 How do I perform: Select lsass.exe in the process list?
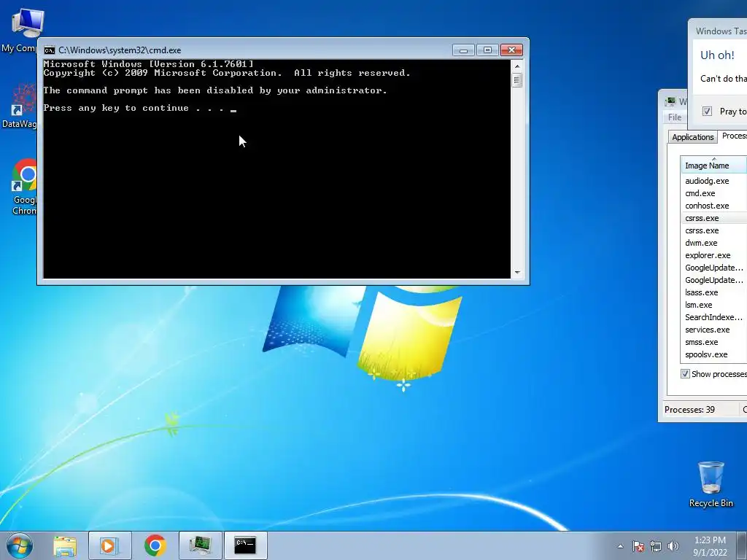click(x=713, y=292)
